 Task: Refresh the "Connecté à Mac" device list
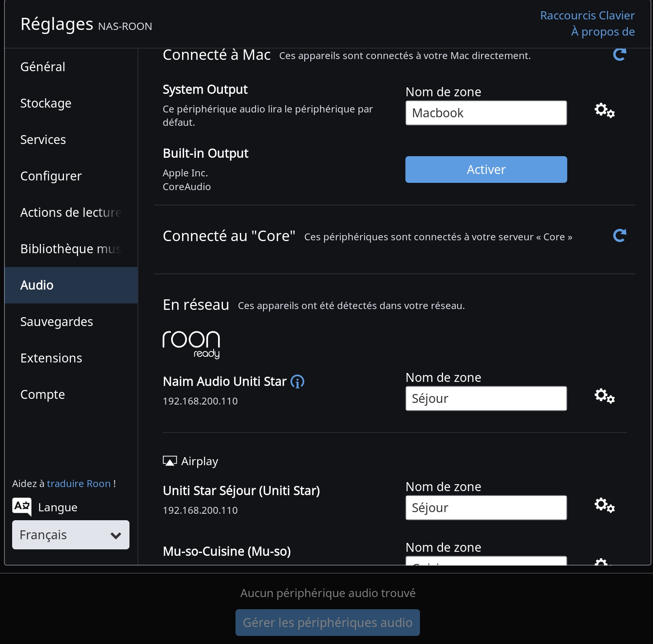(x=619, y=55)
